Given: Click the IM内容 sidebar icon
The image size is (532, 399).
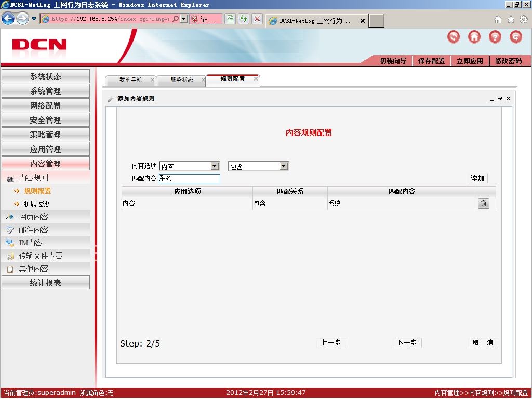Looking at the screenshot, I should [x=10, y=243].
